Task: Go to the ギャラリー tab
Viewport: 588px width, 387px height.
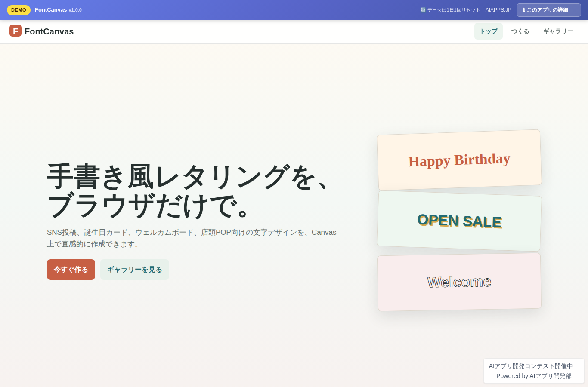Action: 558,31
